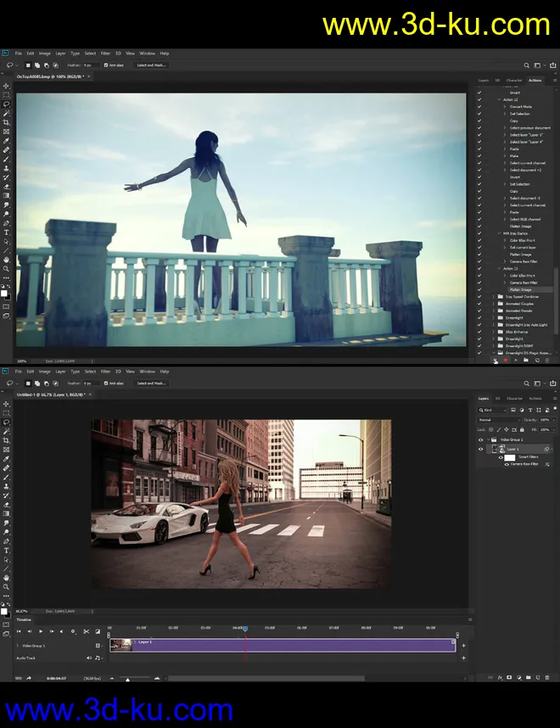Click the red record button in Actions panel
Screen dimensions: 560x728
(x=507, y=360)
